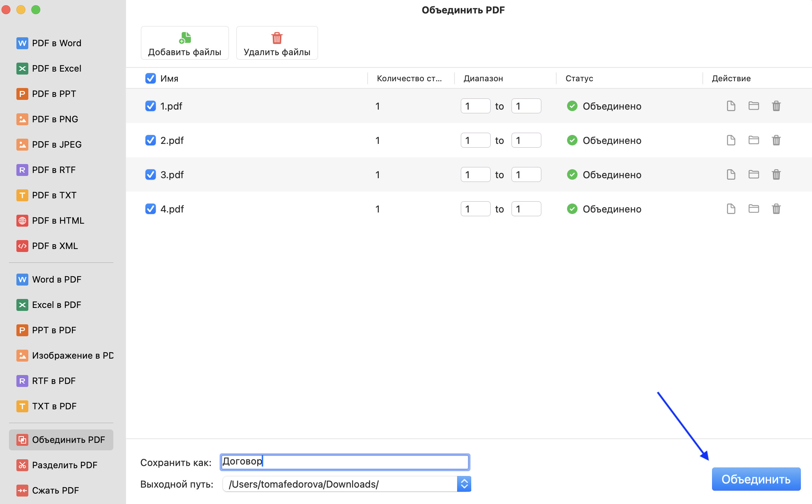Click the Сохранить как text field

tap(344, 462)
